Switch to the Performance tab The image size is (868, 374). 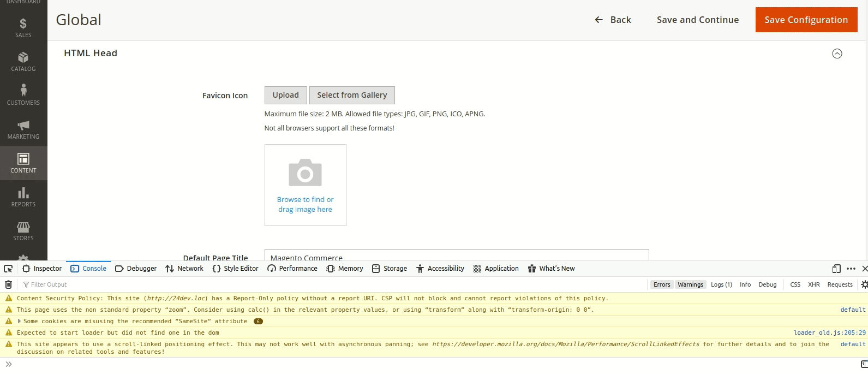click(292, 269)
